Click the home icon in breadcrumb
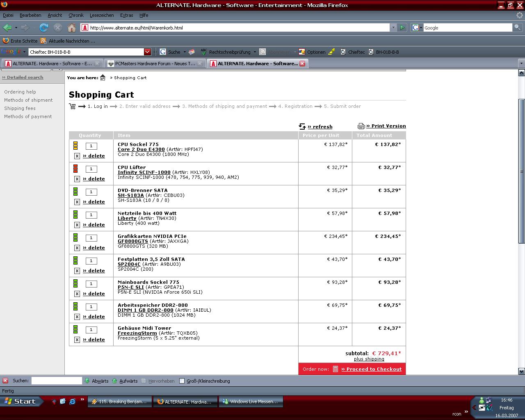 point(103,78)
